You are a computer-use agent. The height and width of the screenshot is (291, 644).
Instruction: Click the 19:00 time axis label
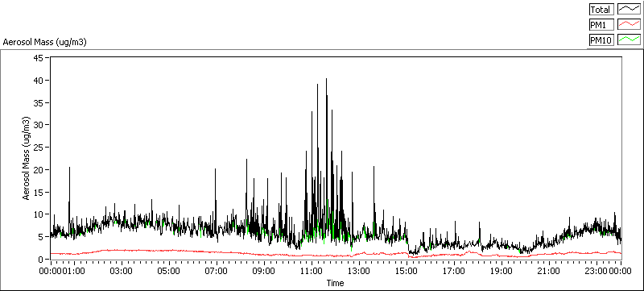coord(502,272)
